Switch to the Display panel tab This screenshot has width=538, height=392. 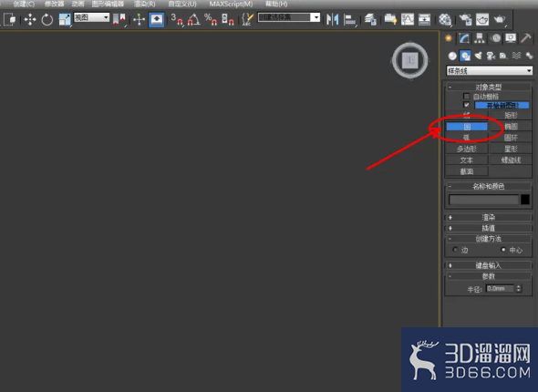pyautogui.click(x=511, y=38)
